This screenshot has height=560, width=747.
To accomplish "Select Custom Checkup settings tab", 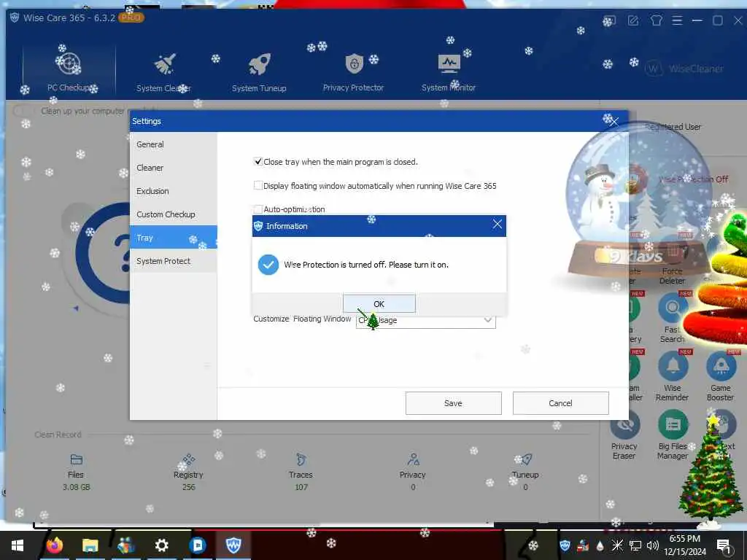I will coord(174,214).
